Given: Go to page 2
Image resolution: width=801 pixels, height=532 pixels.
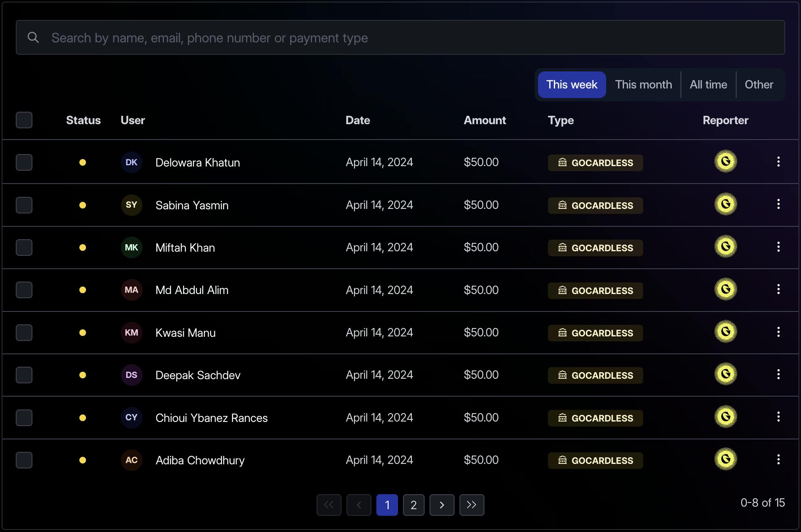Looking at the screenshot, I should (x=413, y=505).
